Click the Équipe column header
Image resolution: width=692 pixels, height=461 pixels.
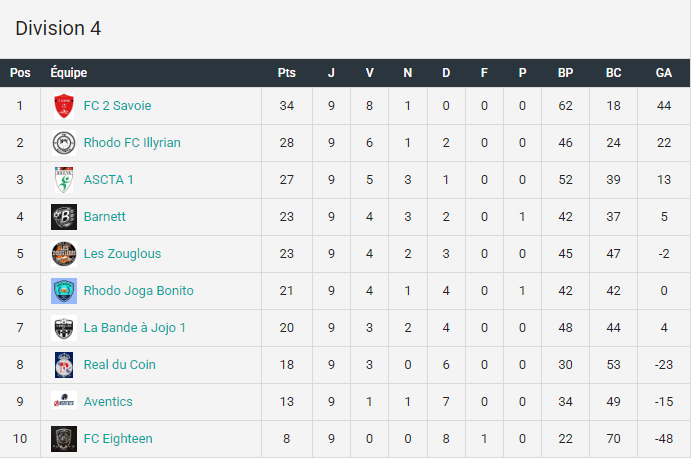click(x=68, y=72)
